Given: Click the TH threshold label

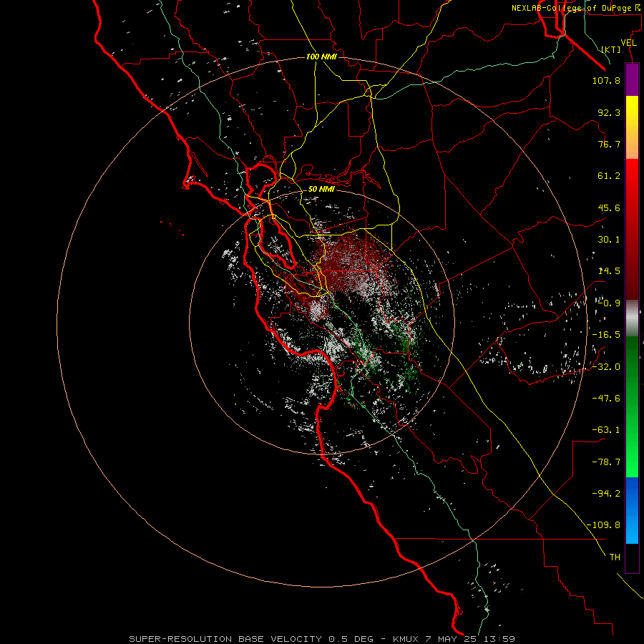Looking at the screenshot, I should point(615,557).
